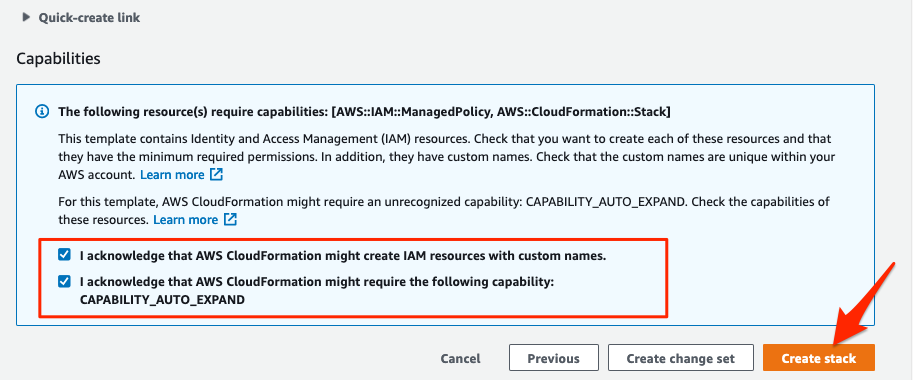
Task: Click the label text about IAM custom names
Action: point(343,255)
